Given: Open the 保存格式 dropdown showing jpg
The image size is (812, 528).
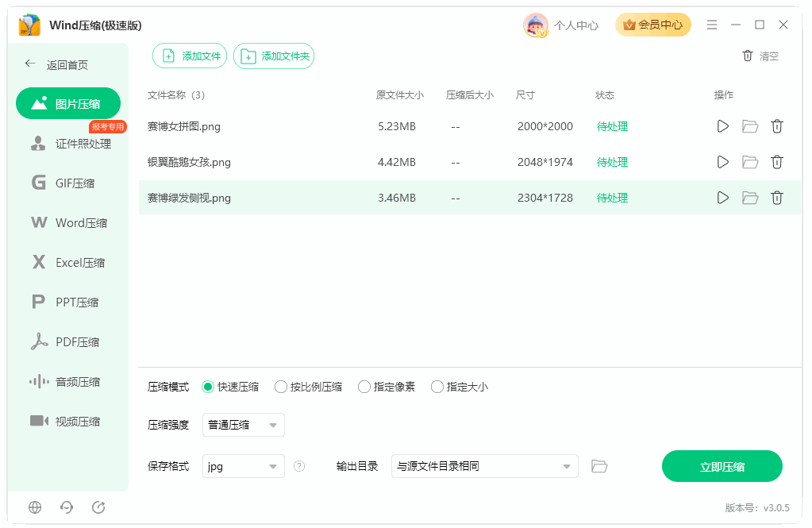Looking at the screenshot, I should (x=244, y=466).
